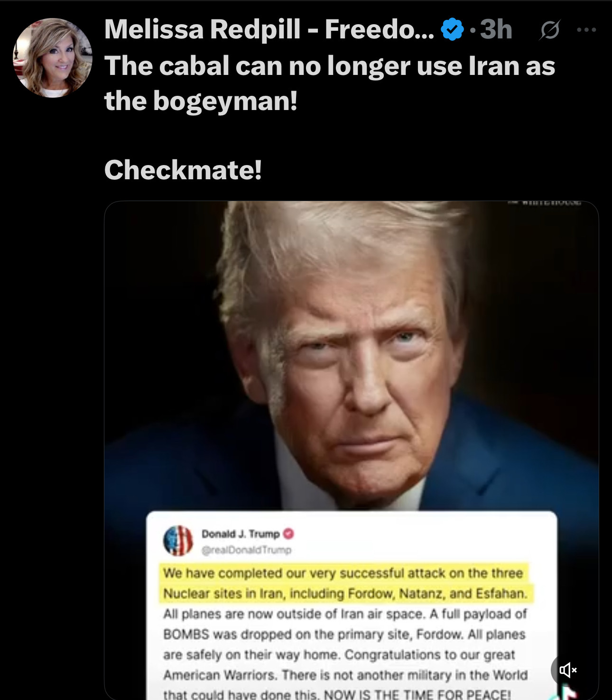Open the three-dot more options menu
The height and width of the screenshot is (700, 612).
click(586, 30)
